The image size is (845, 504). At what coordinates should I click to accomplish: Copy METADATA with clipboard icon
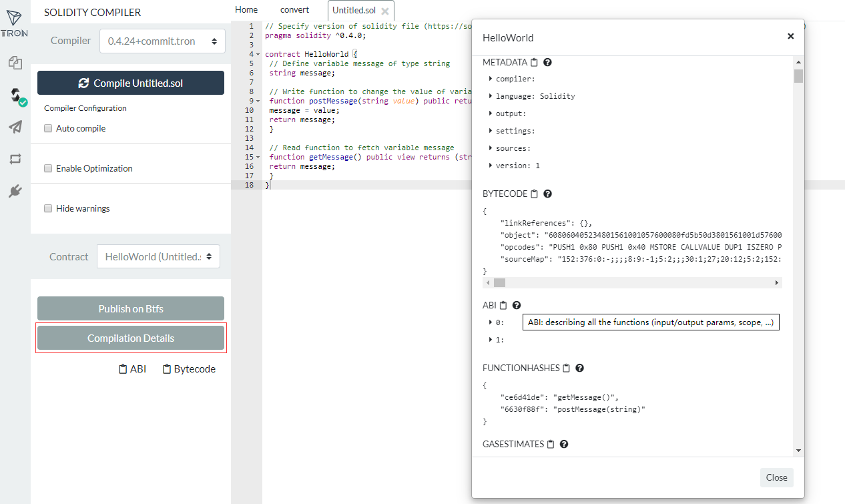pyautogui.click(x=534, y=63)
